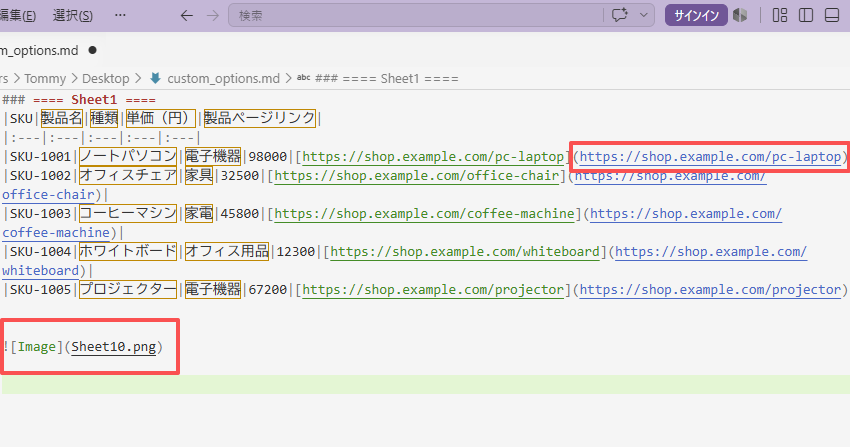Click the 単価（円） header cell
Viewport: 850px width, 447px height.
tap(160, 118)
